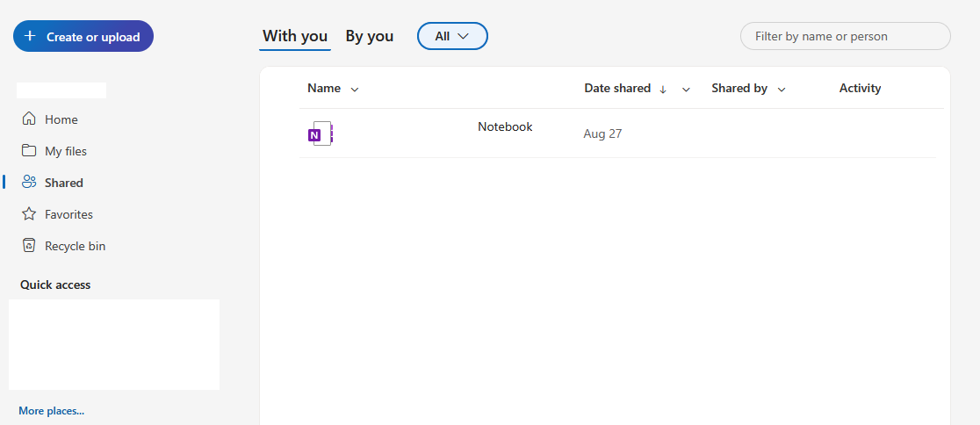980x425 pixels.
Task: Click the Quick access heading
Action: click(55, 285)
